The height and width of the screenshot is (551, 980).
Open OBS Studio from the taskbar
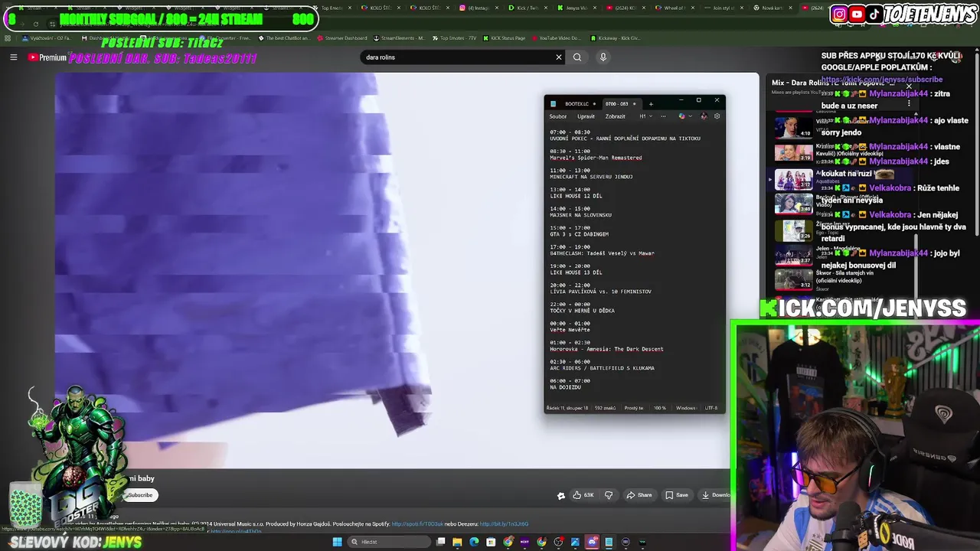[x=558, y=542]
